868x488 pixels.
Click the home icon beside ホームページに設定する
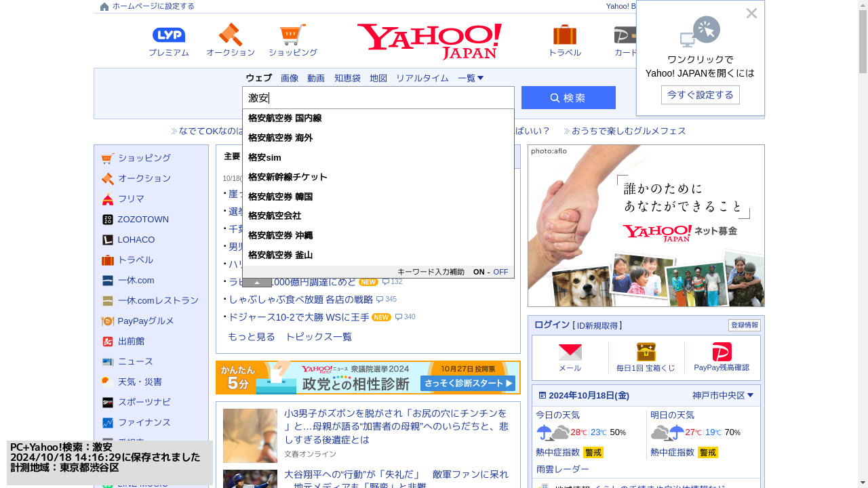pos(104,7)
